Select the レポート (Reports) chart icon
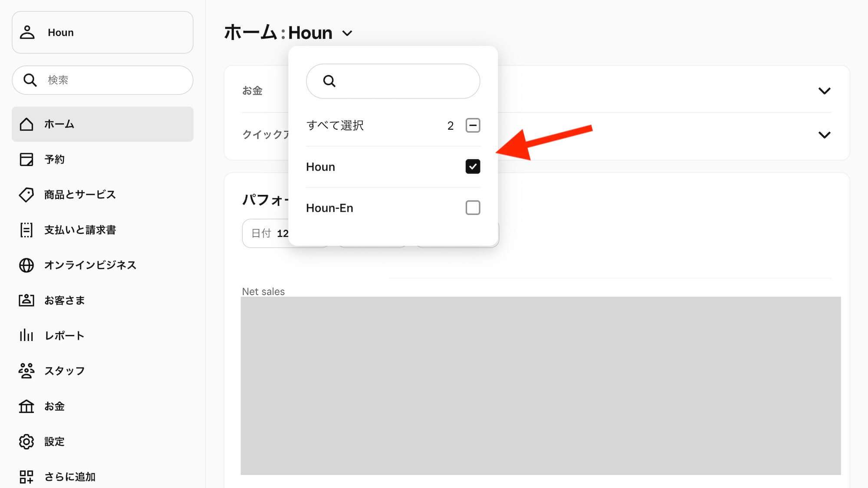Image resolution: width=868 pixels, height=488 pixels. [27, 335]
